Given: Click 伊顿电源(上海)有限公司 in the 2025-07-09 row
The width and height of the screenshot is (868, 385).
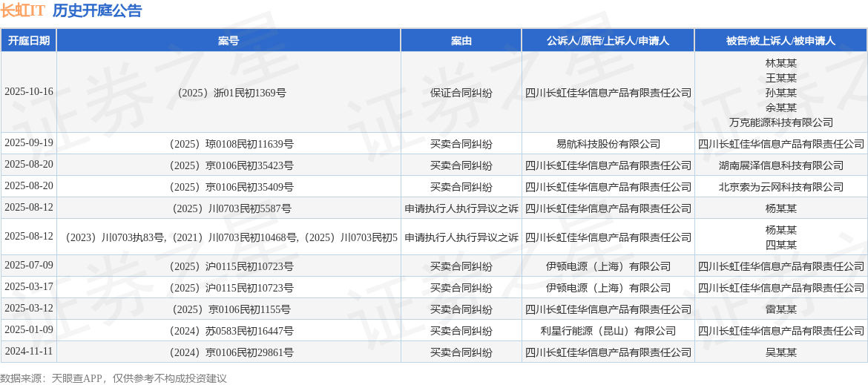Looking at the screenshot, I should coord(608,266).
